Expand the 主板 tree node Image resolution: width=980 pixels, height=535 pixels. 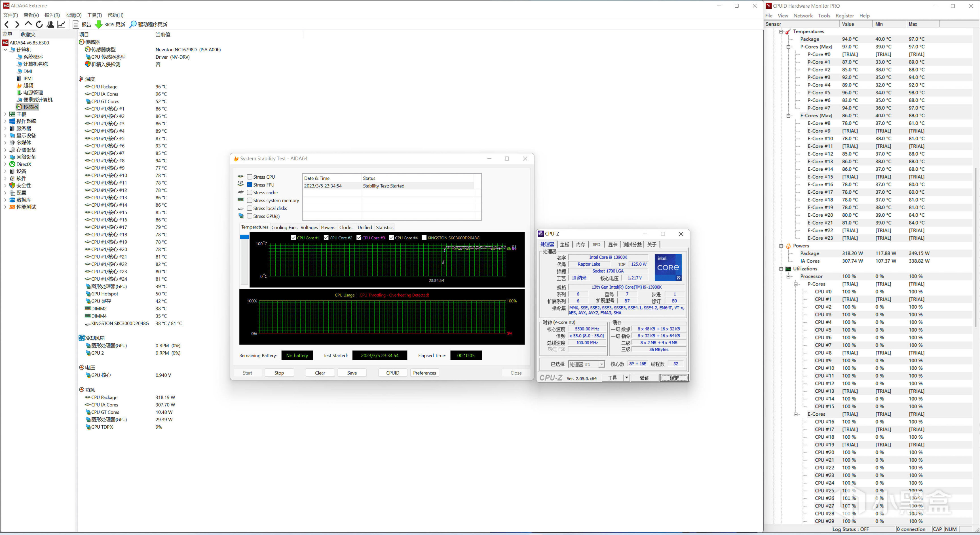(x=5, y=114)
